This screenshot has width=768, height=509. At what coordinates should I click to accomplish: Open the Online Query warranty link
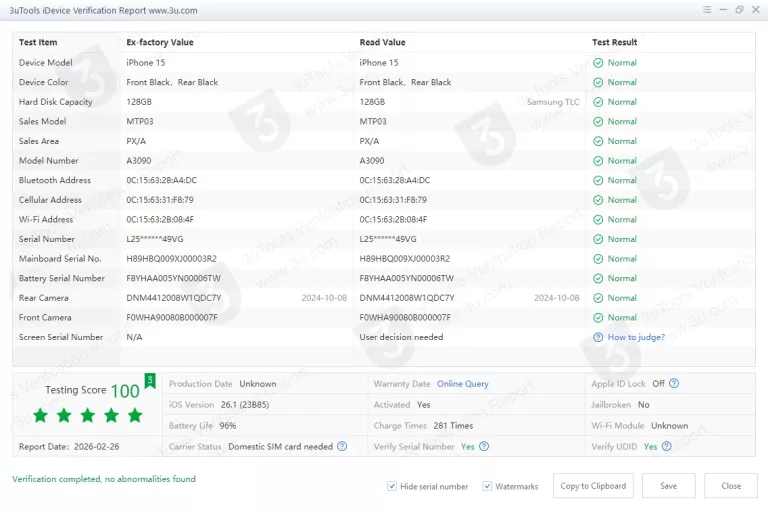(x=463, y=383)
